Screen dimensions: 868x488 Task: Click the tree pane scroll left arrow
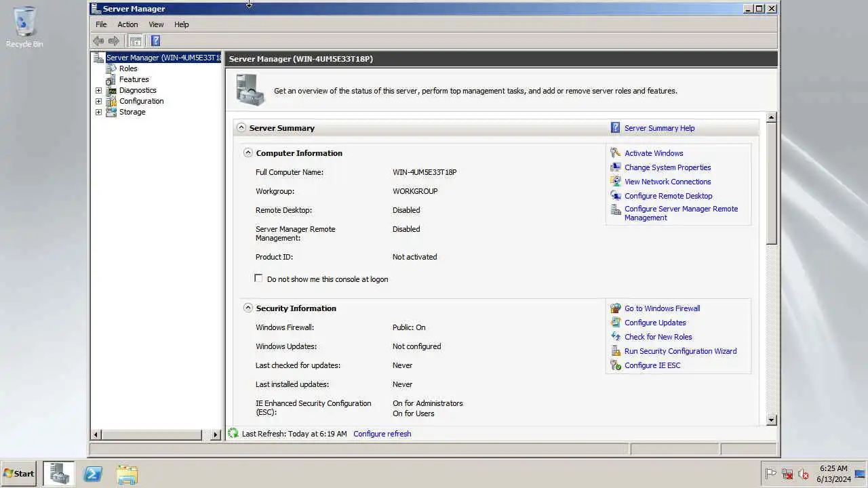[x=96, y=434]
